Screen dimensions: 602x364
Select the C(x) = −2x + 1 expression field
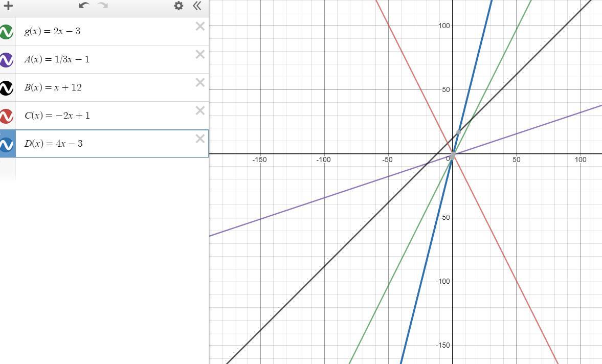coord(112,116)
